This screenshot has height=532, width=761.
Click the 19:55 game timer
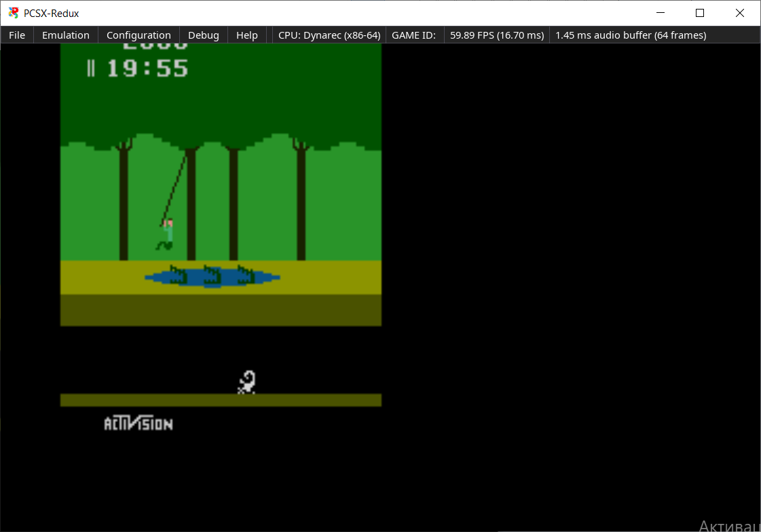[147, 69]
